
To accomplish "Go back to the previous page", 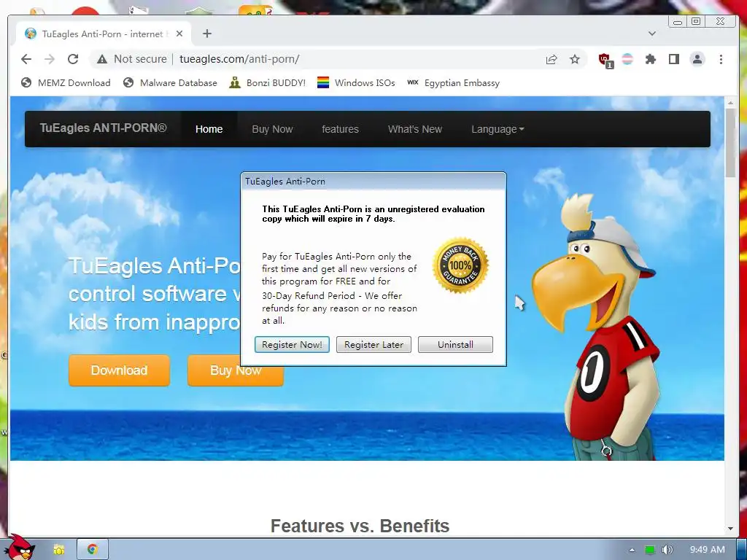I will pyautogui.click(x=26, y=59).
